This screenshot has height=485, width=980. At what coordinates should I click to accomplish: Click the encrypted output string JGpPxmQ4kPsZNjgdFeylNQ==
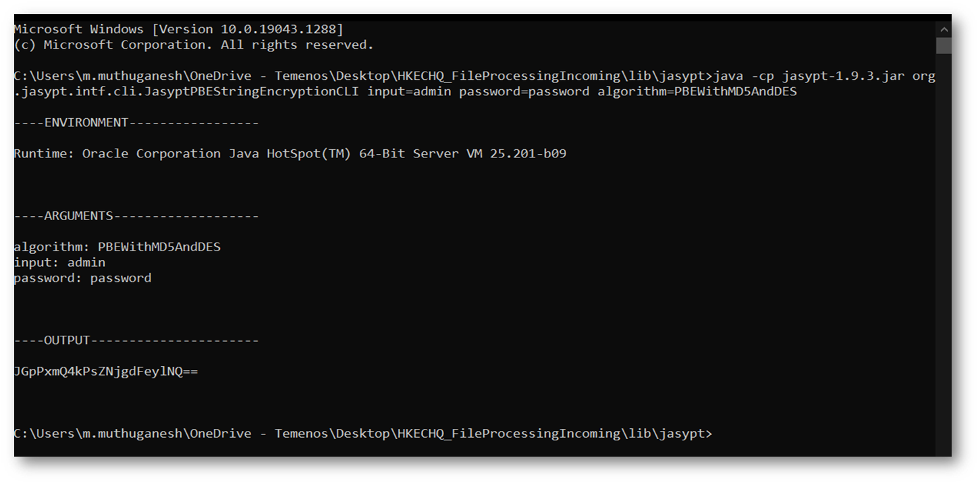pos(106,372)
